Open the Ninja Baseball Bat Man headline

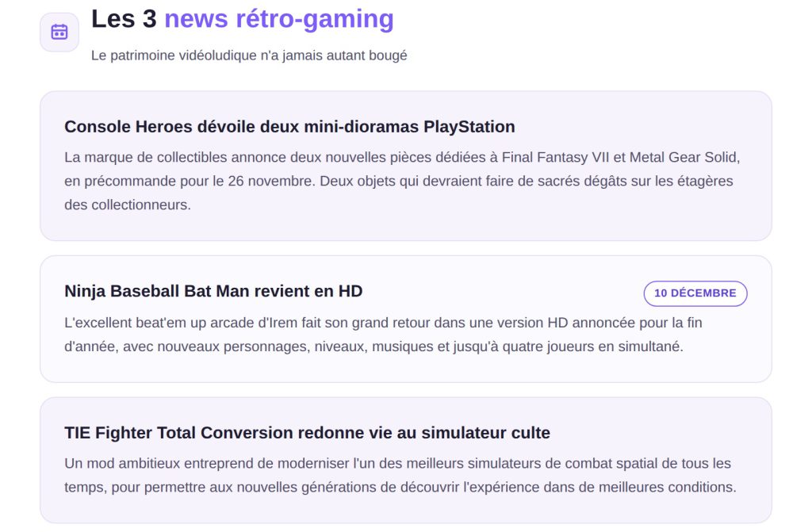pos(213,291)
